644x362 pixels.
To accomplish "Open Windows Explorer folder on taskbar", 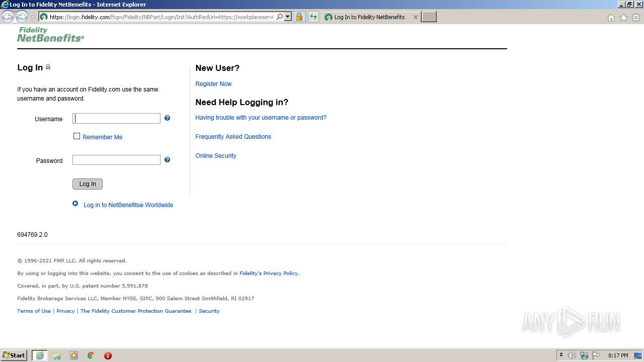I will coord(57,355).
